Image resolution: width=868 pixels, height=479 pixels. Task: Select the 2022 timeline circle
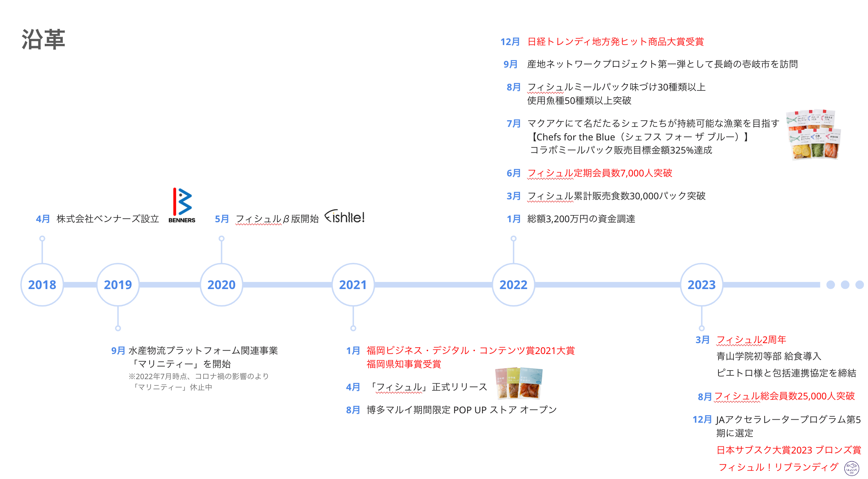pos(513,285)
